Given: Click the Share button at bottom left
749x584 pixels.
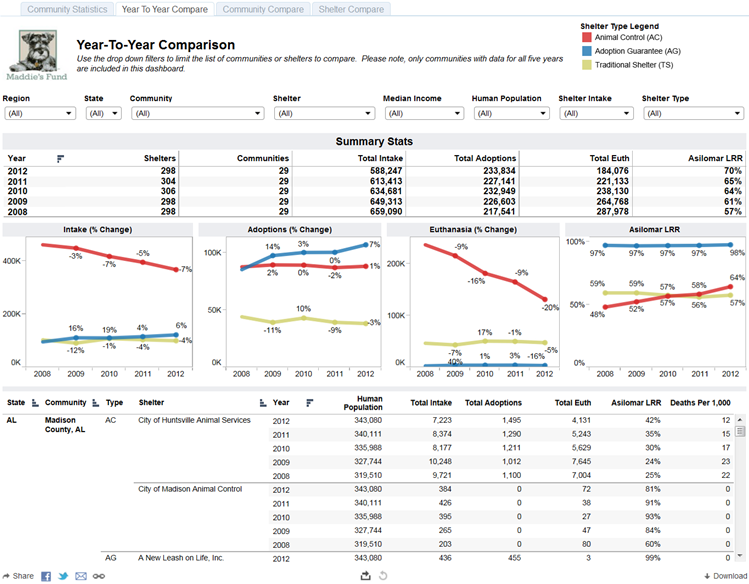Looking at the screenshot, I should [x=19, y=576].
